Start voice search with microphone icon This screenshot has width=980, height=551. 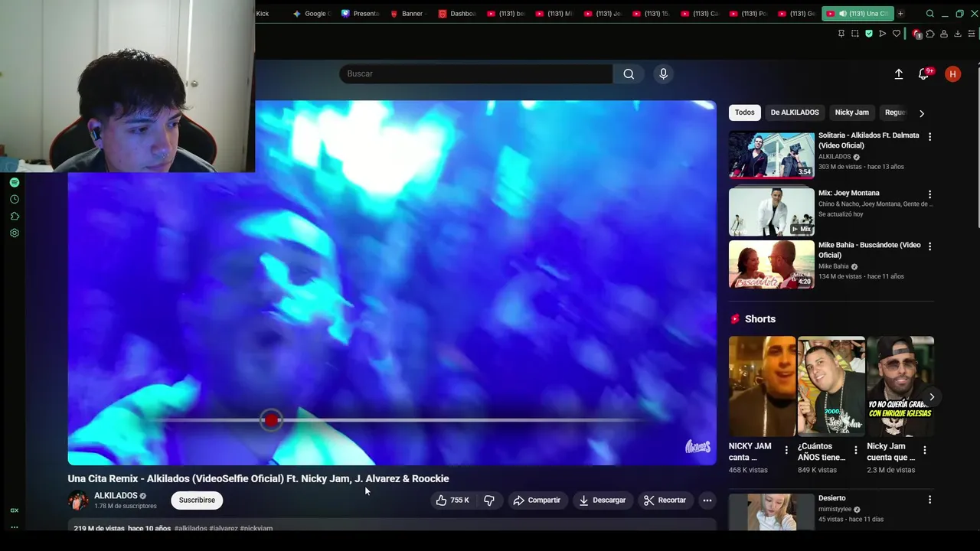click(x=663, y=73)
